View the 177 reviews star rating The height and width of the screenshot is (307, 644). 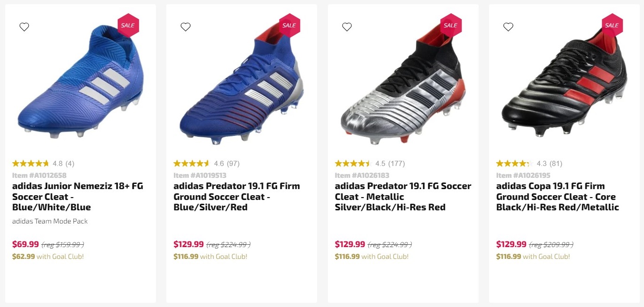353,164
